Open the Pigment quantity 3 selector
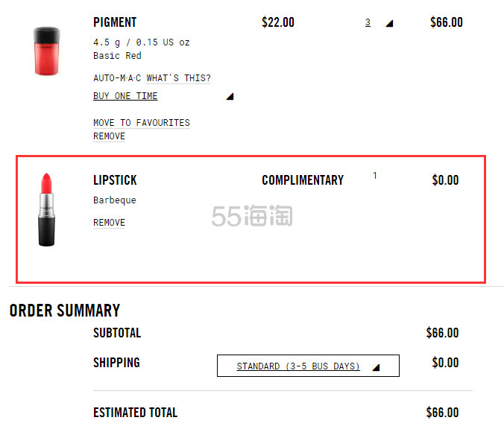The image size is (504, 432). click(368, 23)
